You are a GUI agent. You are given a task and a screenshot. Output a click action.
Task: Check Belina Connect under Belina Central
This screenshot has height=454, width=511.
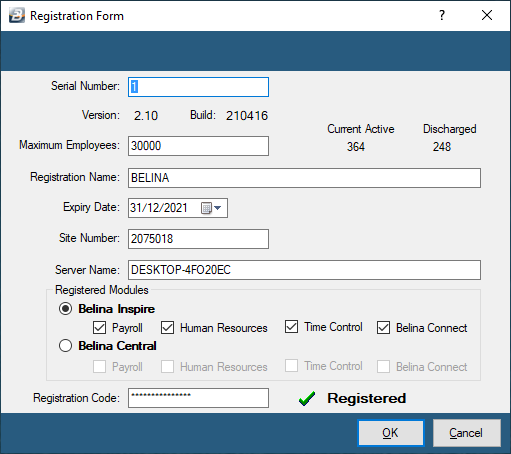(x=383, y=366)
